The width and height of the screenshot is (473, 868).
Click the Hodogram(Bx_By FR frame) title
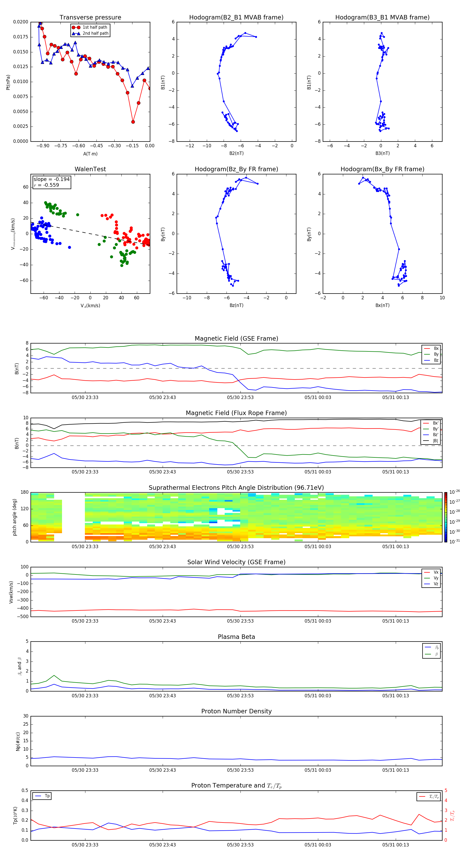tap(382, 169)
